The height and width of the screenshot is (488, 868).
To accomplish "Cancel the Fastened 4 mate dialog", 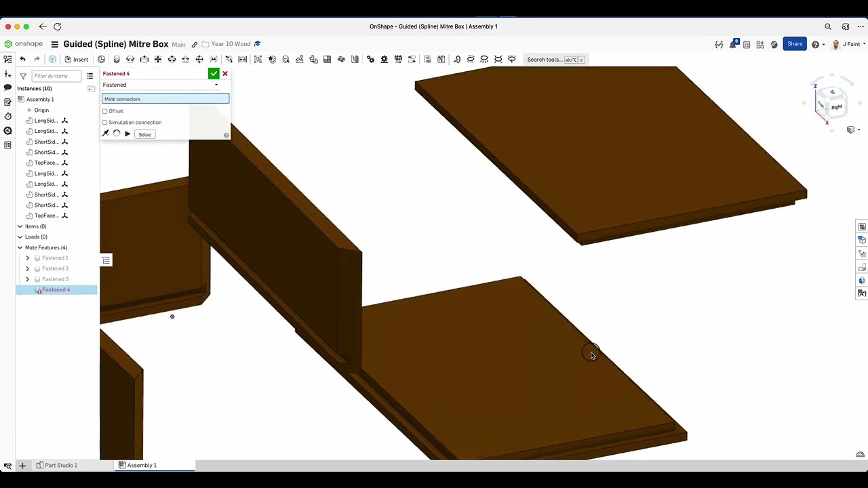I will [225, 73].
